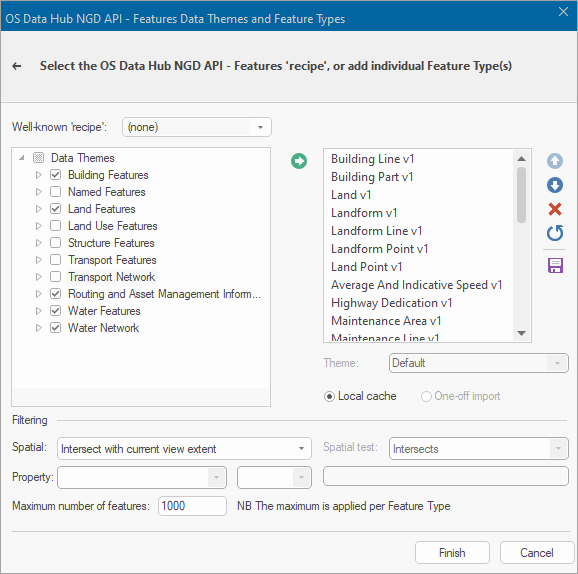This screenshot has width=578, height=574.
Task: Expand the Water Network node
Action: point(38,328)
